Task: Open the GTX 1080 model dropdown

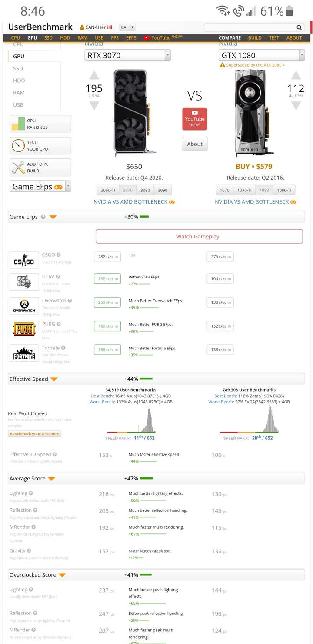Action: pyautogui.click(x=262, y=55)
